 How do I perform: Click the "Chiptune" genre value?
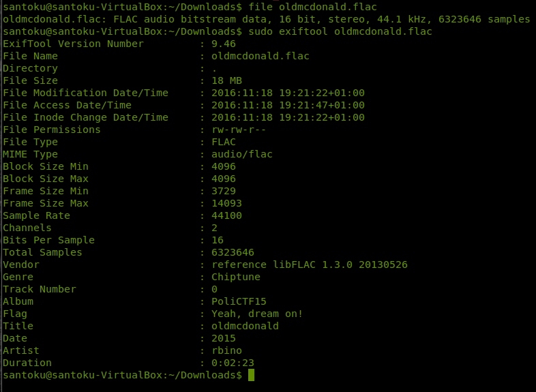point(236,277)
